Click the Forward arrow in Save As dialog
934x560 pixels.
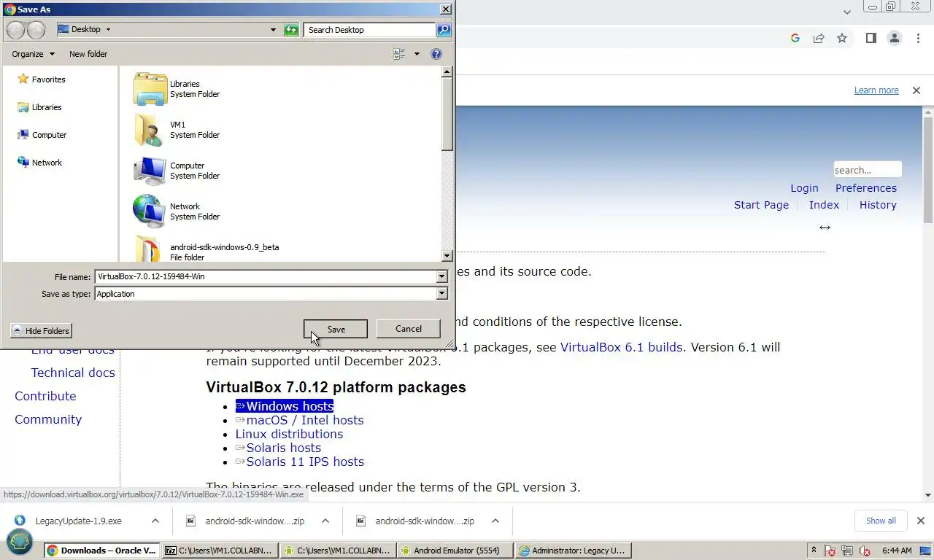click(36, 30)
